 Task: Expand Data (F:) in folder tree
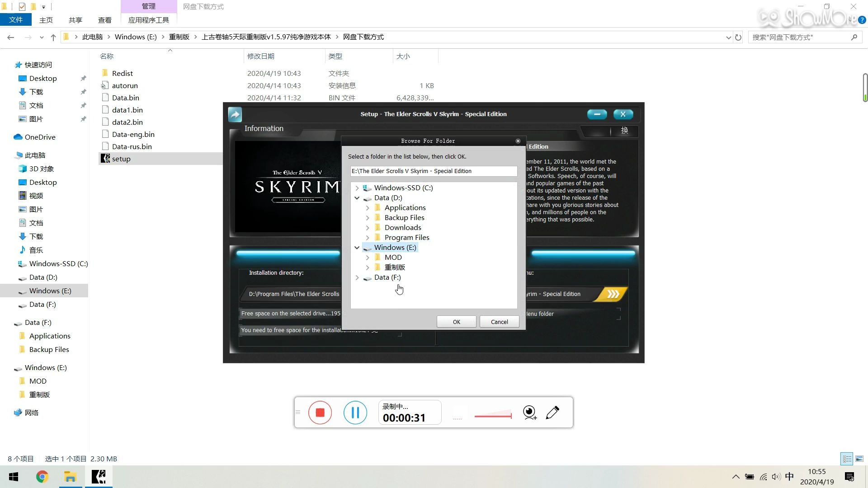tap(357, 277)
